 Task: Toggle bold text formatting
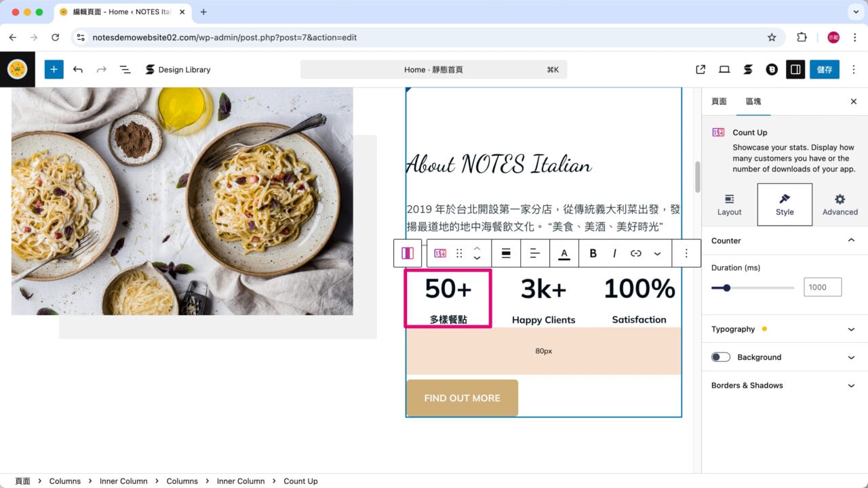click(593, 253)
